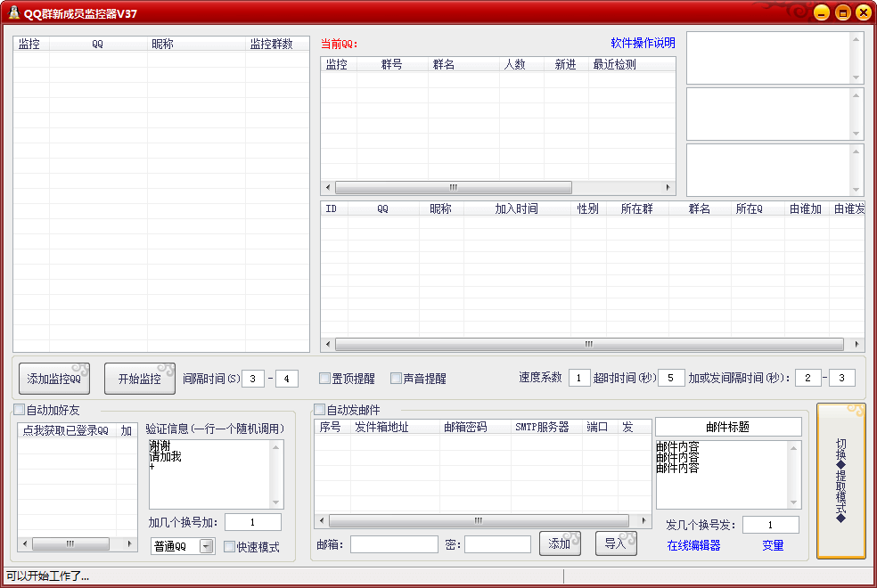Screen dimensions: 877x588
Task: Click 当前QQ: label
Action: 339,44
